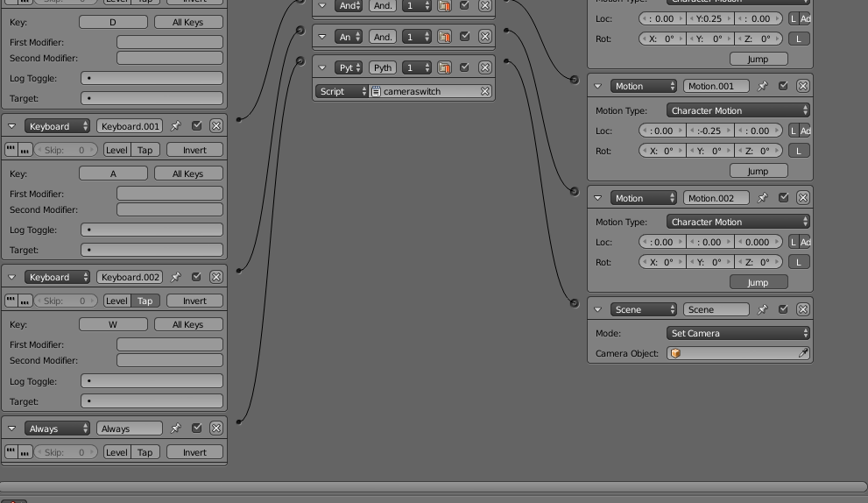Collapse the Keyboard.002 sensor panel
Image resolution: width=868 pixels, height=503 pixels.
pyautogui.click(x=11, y=277)
